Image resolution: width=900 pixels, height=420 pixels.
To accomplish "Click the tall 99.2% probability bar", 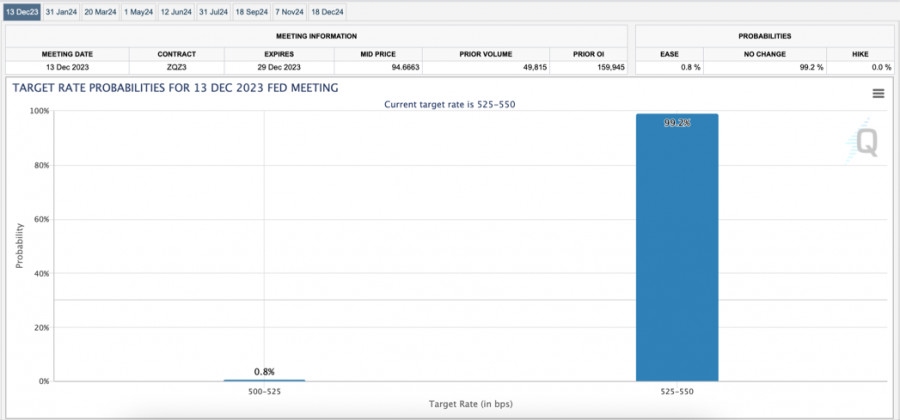I will tap(676, 250).
